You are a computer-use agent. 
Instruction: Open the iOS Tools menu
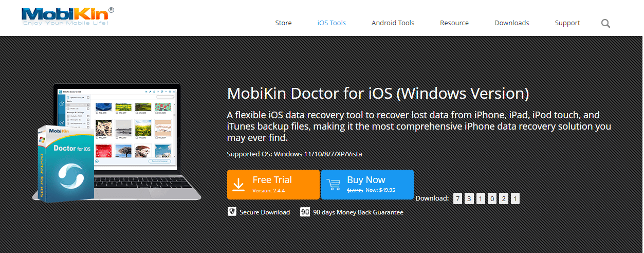point(332,23)
